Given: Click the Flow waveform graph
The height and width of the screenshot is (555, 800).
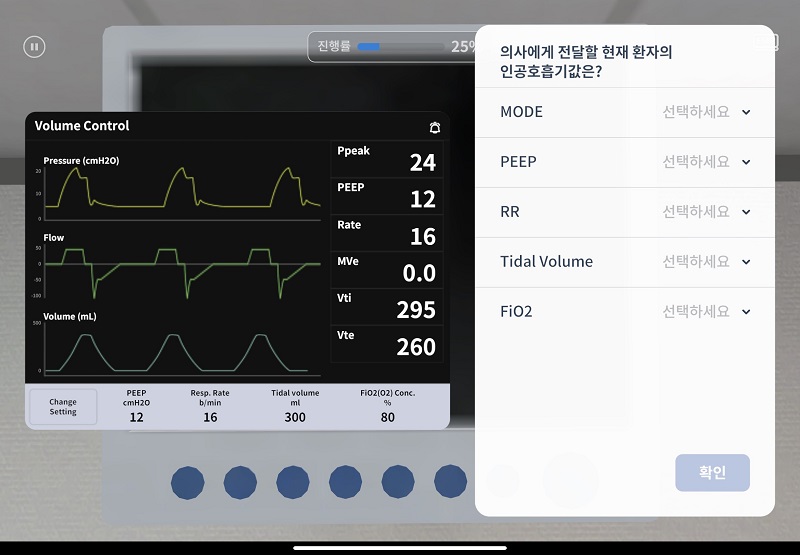Looking at the screenshot, I should [180, 270].
